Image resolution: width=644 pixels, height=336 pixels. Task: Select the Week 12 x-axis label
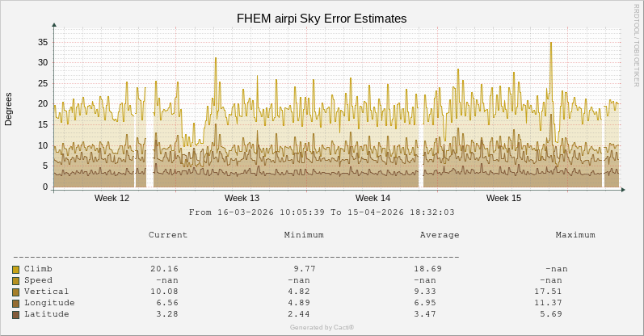pos(112,198)
